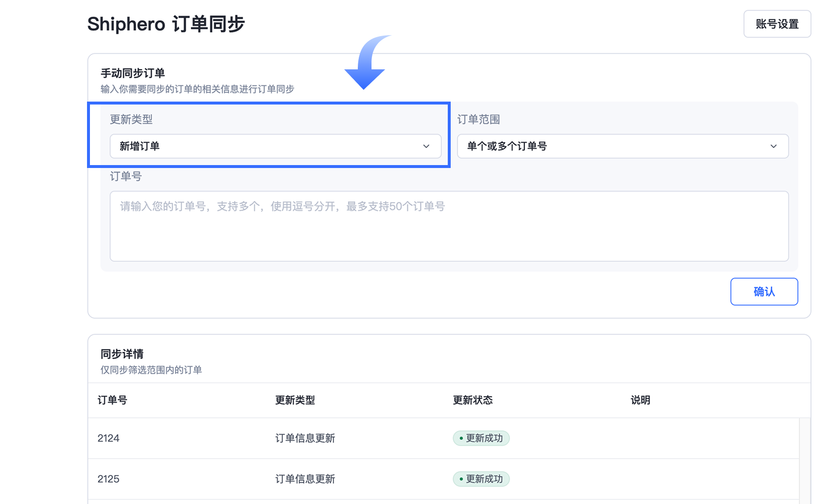Click the 更新类型 table column header
The image size is (831, 504).
click(295, 400)
